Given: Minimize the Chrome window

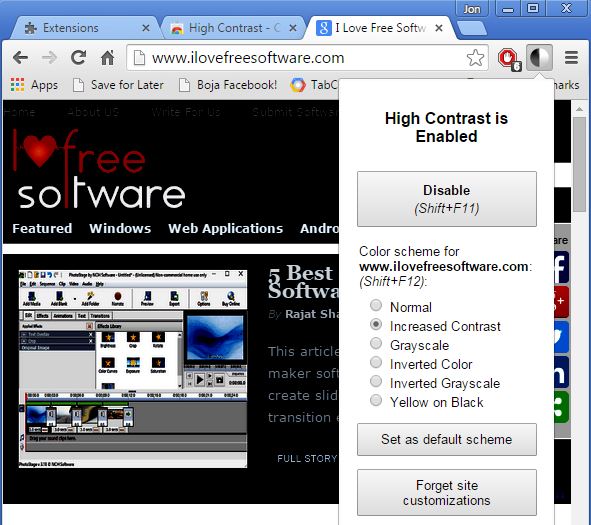Looking at the screenshot, I should tap(508, 8).
